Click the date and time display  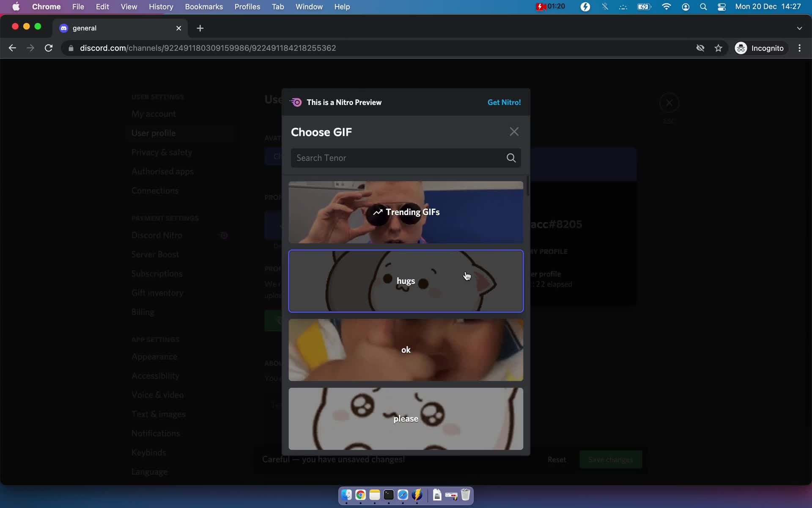(x=768, y=7)
